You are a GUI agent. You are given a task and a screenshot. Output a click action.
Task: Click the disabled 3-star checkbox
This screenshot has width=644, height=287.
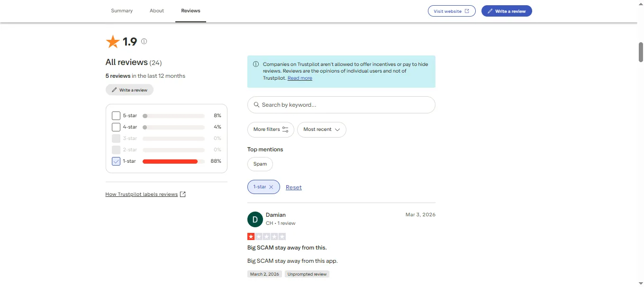point(116,139)
